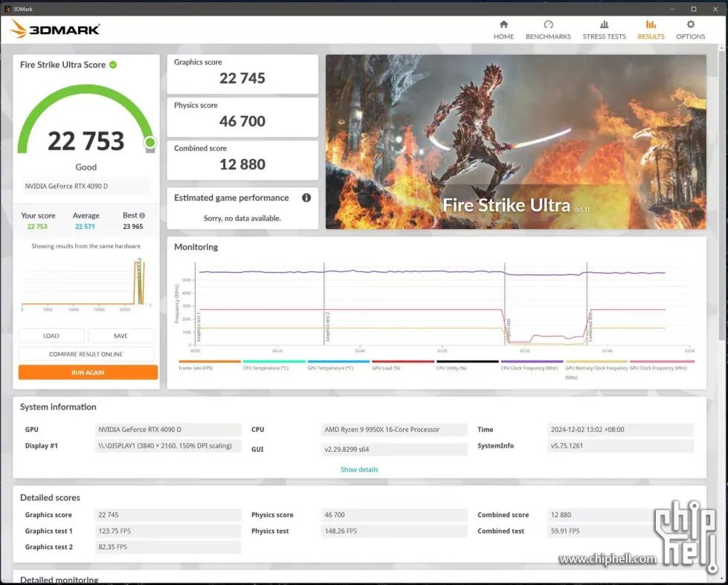This screenshot has height=585, width=728.
Task: Go to the Home section
Action: [503, 30]
